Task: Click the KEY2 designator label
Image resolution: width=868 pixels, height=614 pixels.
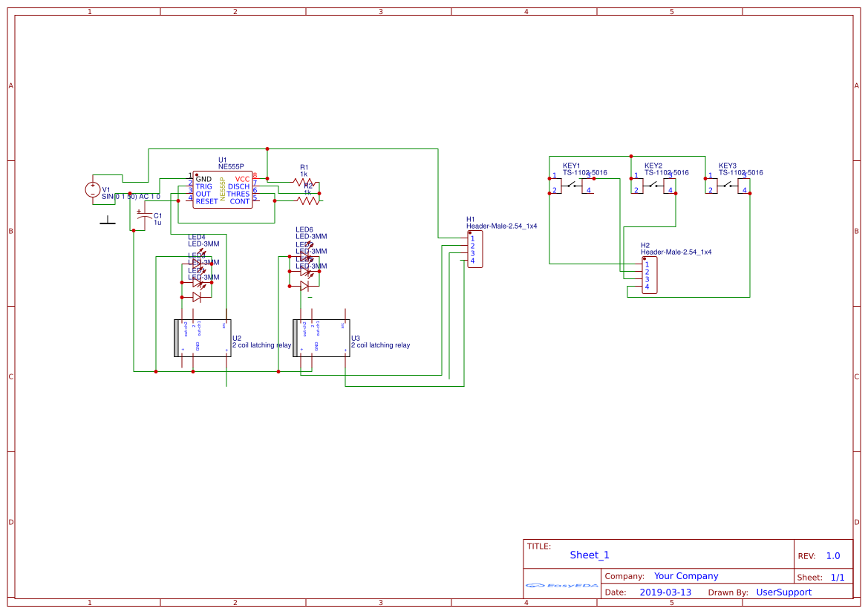Action: click(x=653, y=166)
